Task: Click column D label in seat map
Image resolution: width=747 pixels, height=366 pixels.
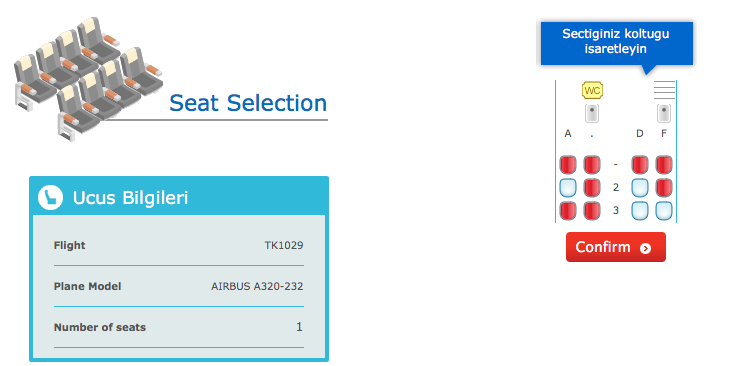Action: [x=640, y=134]
